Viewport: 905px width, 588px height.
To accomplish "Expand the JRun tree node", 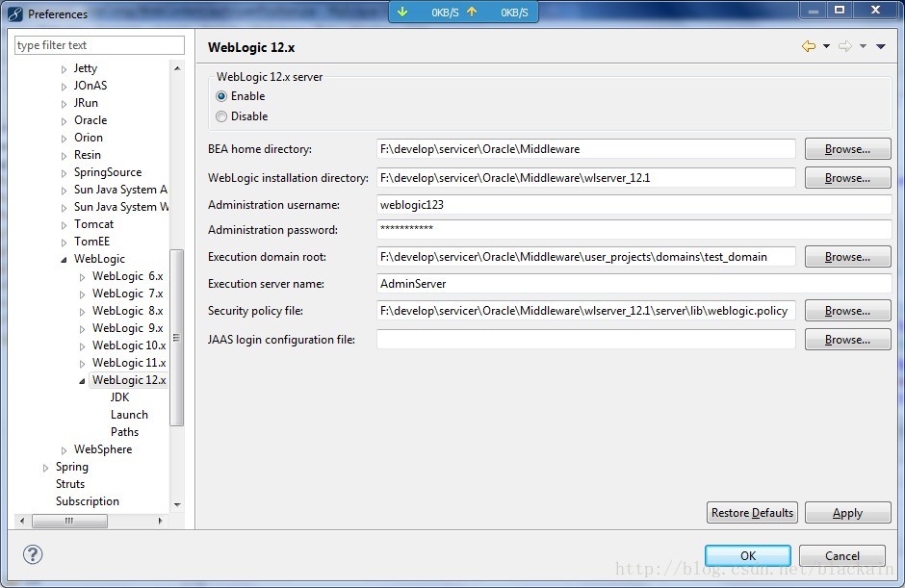I will [x=65, y=104].
